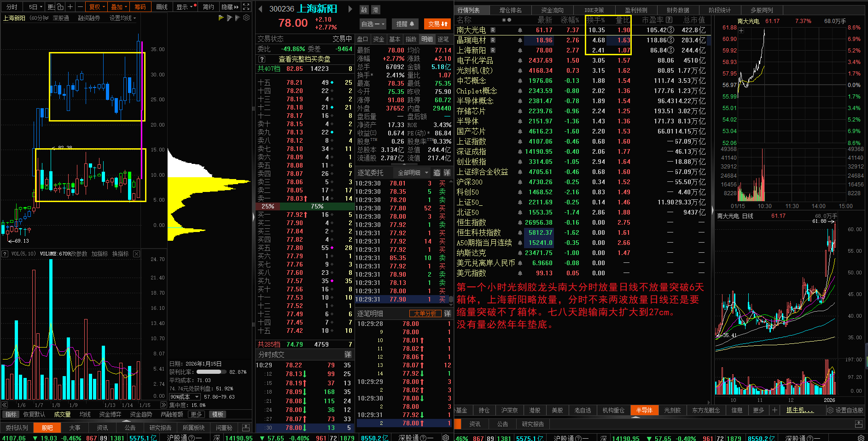Click the 换手% column header
Screen dimensions: 868x441
point(596,20)
